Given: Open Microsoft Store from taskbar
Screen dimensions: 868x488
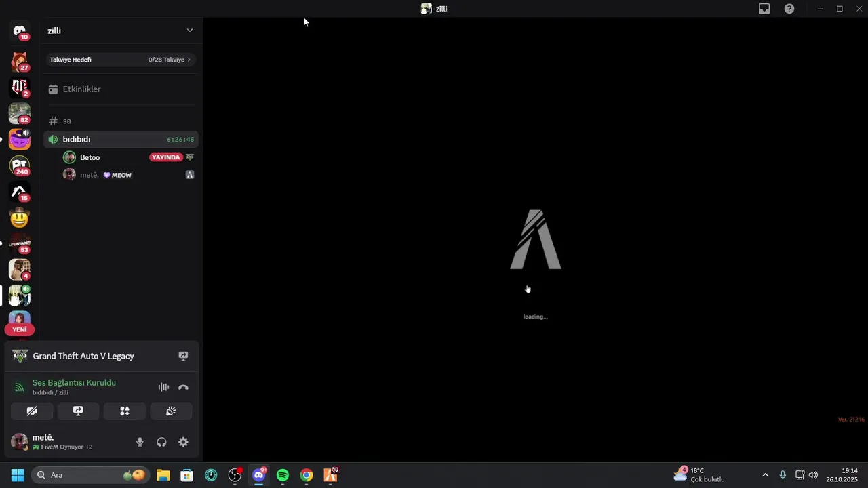Looking at the screenshot, I should (x=187, y=475).
